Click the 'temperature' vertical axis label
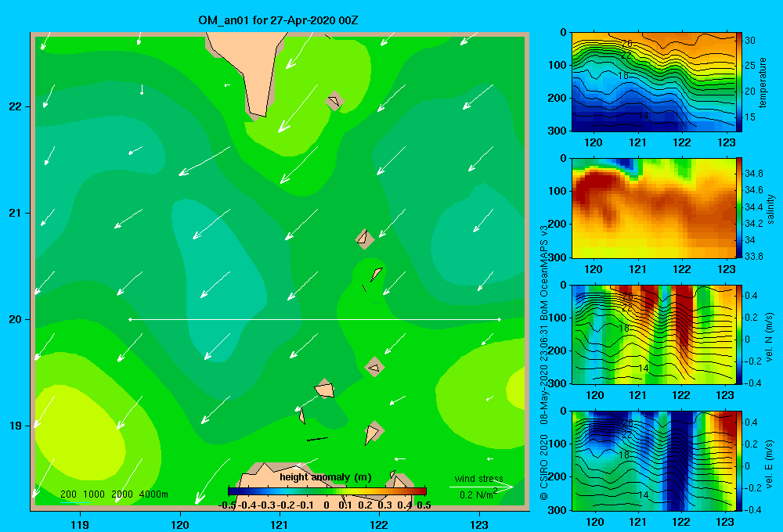783x532 pixels. (763, 82)
